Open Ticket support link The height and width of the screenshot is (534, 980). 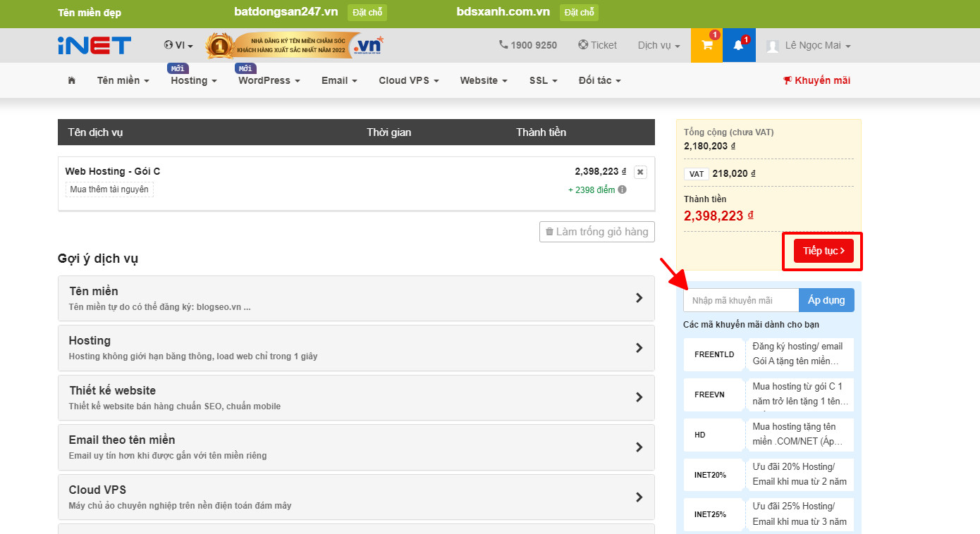pos(597,45)
